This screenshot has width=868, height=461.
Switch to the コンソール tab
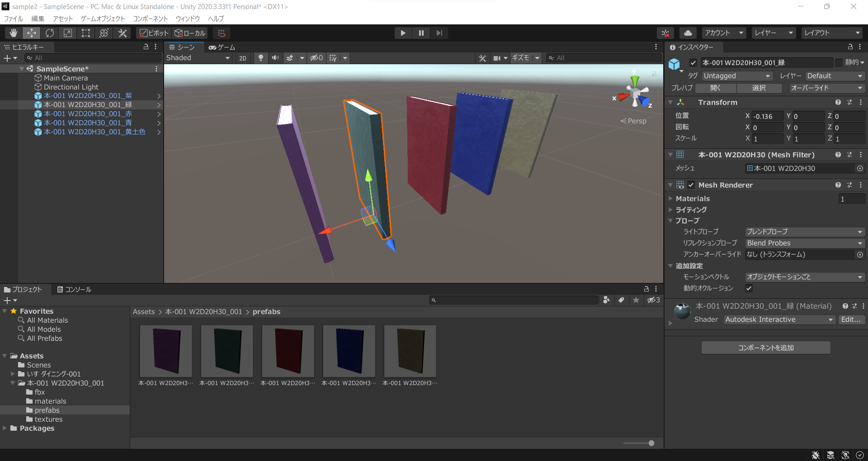coord(74,289)
